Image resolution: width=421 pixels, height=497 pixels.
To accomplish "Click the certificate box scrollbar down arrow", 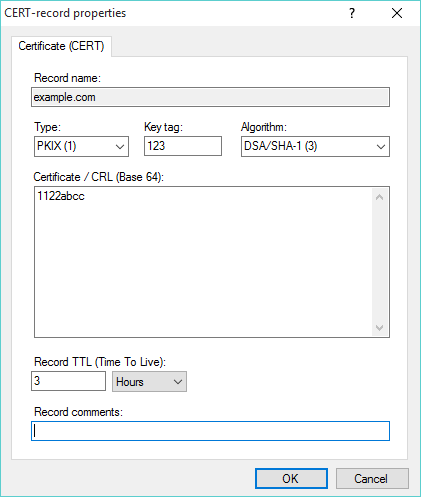I will coord(379,328).
